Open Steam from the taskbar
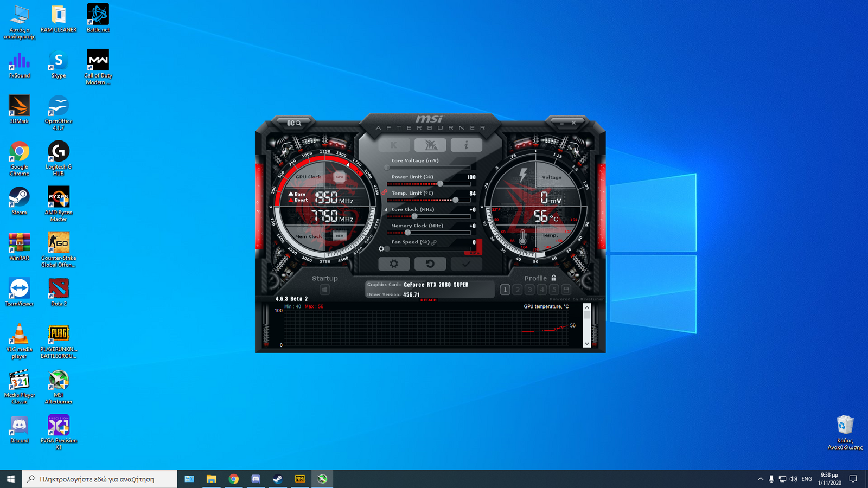 coord(277,479)
